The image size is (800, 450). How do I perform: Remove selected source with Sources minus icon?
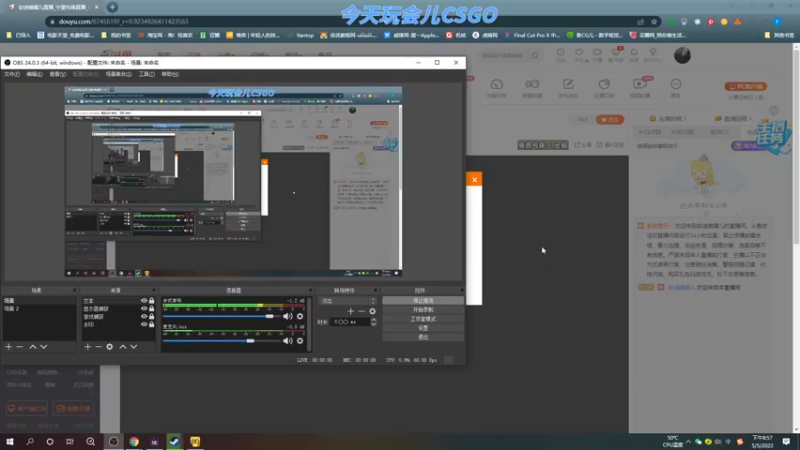click(x=98, y=347)
